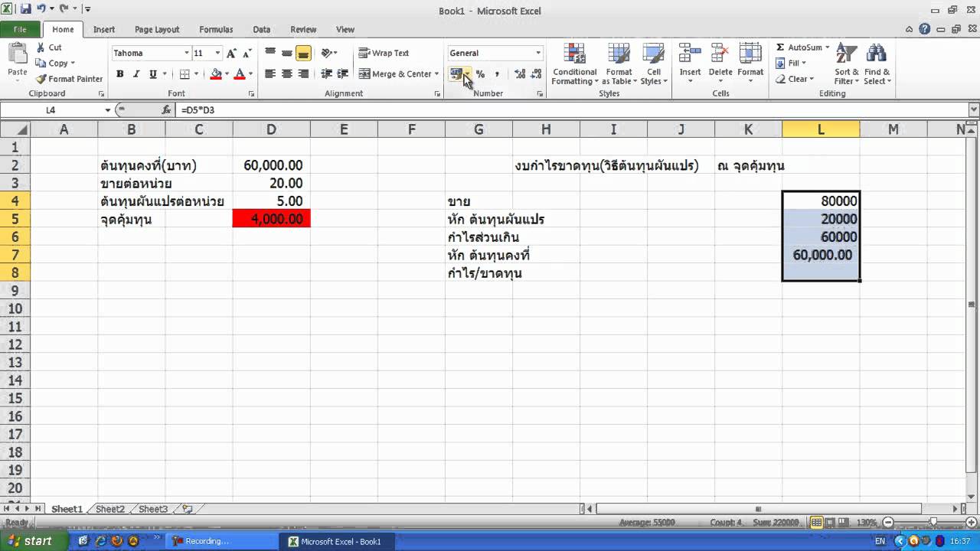980x551 pixels.
Task: Switch to the Data tab
Action: [x=262, y=29]
